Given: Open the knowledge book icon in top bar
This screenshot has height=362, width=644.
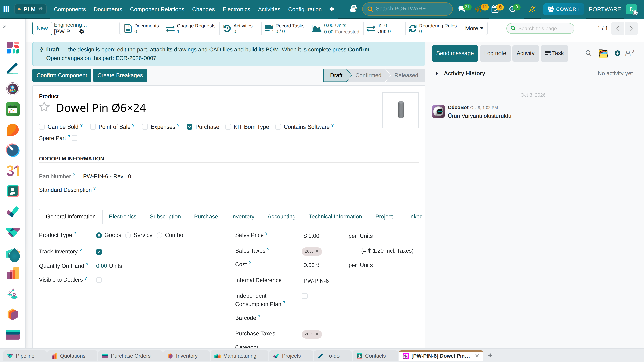Looking at the screenshot, I should pos(353,9).
